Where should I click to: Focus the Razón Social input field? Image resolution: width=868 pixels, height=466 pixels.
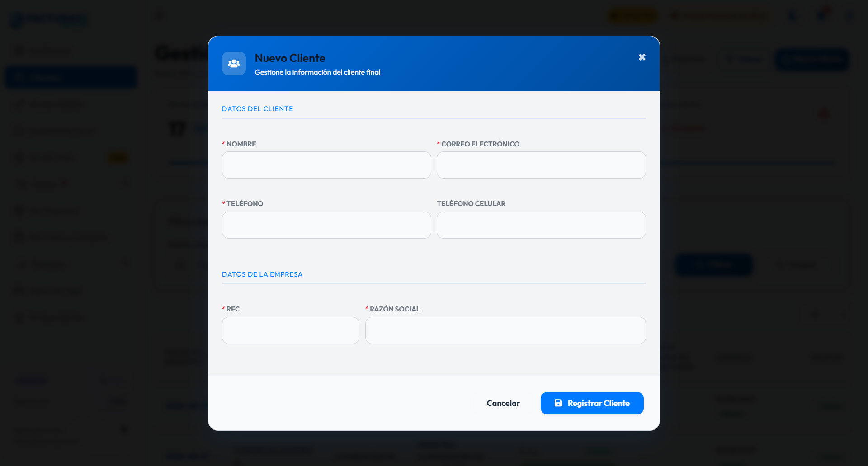tap(505, 330)
